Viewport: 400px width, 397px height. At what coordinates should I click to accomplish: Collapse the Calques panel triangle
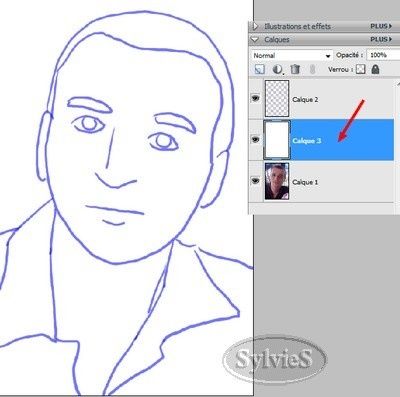click(255, 39)
